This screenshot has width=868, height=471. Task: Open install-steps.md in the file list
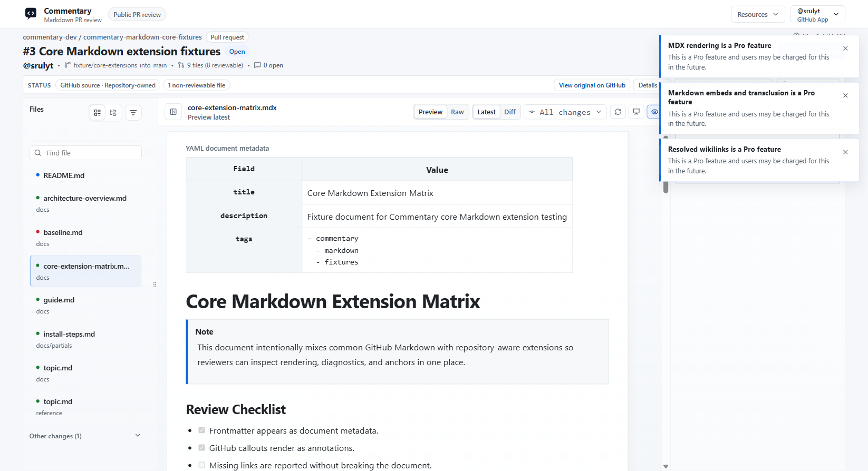pos(85,339)
